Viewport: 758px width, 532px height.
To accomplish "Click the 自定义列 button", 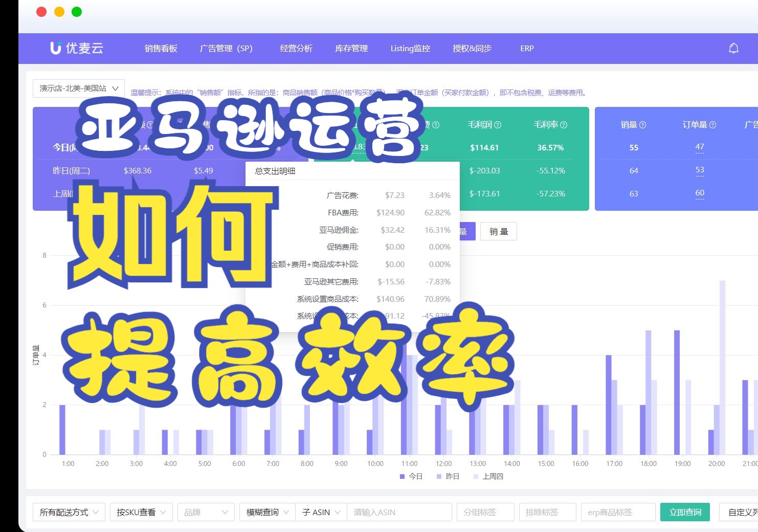I will click(739, 512).
